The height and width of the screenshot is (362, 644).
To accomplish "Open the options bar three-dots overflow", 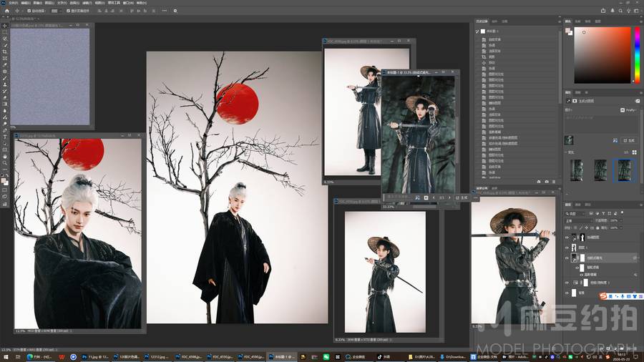I will 165,11.
